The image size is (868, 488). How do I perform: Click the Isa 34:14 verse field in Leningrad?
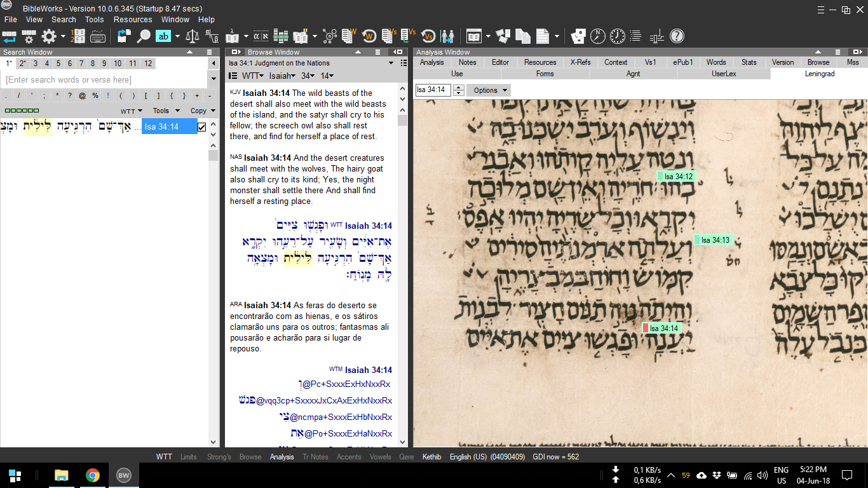[433, 90]
